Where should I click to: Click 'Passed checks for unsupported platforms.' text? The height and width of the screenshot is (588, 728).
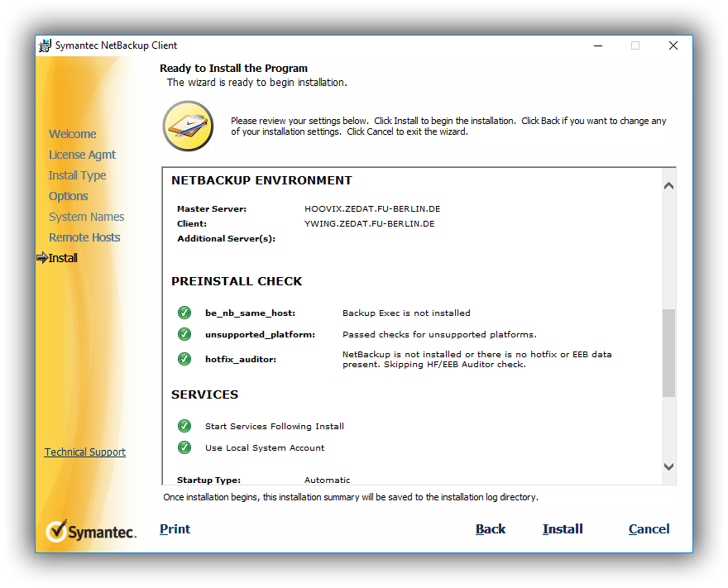[x=439, y=335]
